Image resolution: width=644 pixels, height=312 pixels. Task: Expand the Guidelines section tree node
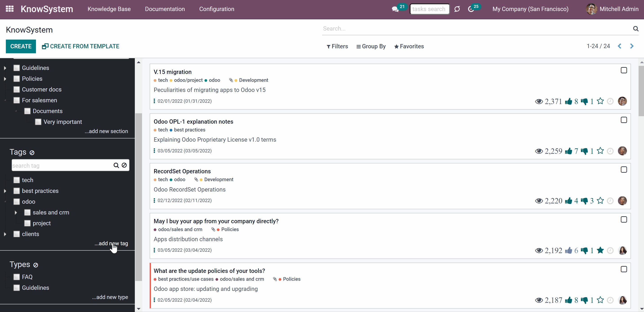[5, 68]
